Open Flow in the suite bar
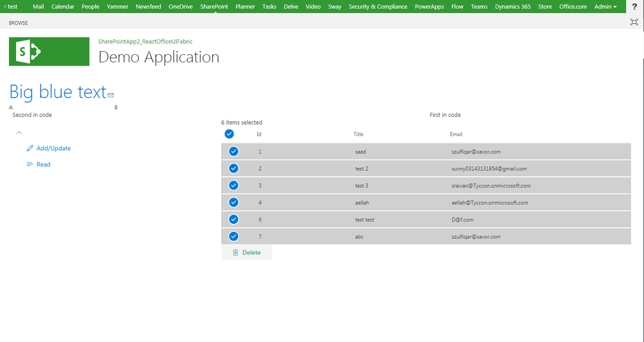 point(457,6)
